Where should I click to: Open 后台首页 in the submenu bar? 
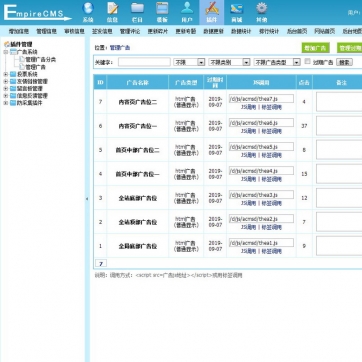(297, 31)
